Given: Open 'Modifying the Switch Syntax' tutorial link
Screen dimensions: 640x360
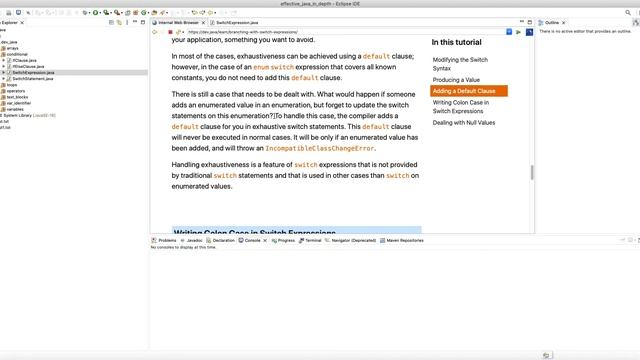Looking at the screenshot, I should pos(460,64).
